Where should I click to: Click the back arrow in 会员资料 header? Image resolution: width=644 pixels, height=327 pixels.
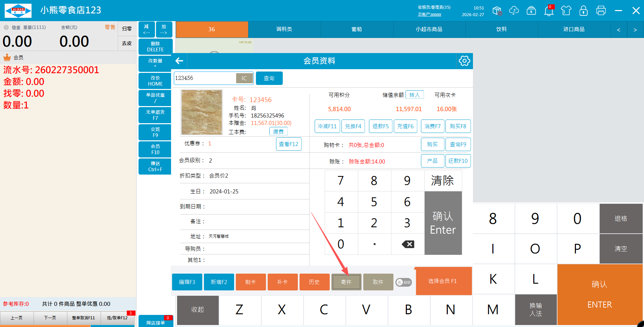[x=179, y=61]
